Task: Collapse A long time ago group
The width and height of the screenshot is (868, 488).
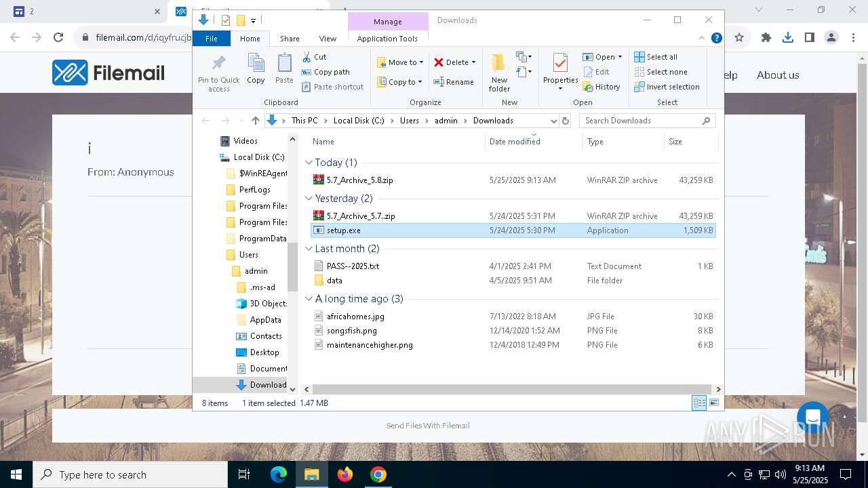Action: (309, 299)
